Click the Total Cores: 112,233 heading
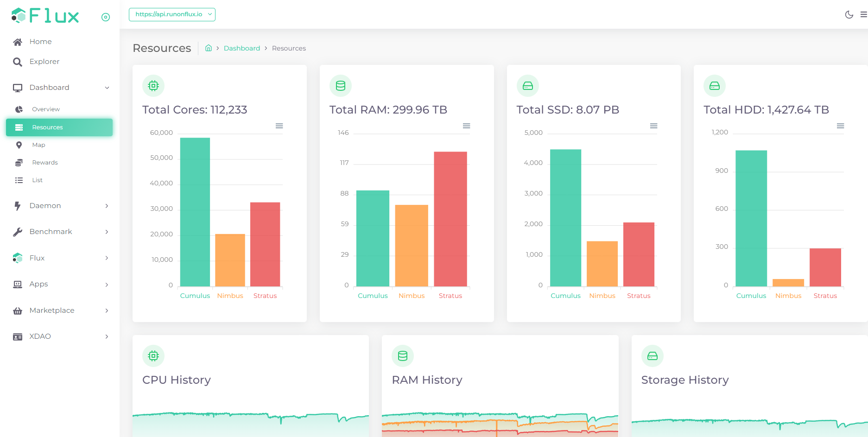868x437 pixels. coord(195,110)
